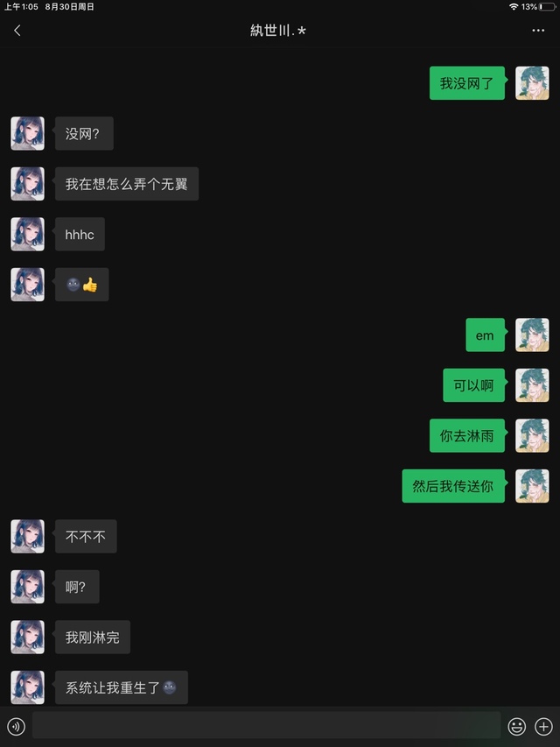
Task: Tap the 你去淋雨 message bubble
Action: click(467, 435)
